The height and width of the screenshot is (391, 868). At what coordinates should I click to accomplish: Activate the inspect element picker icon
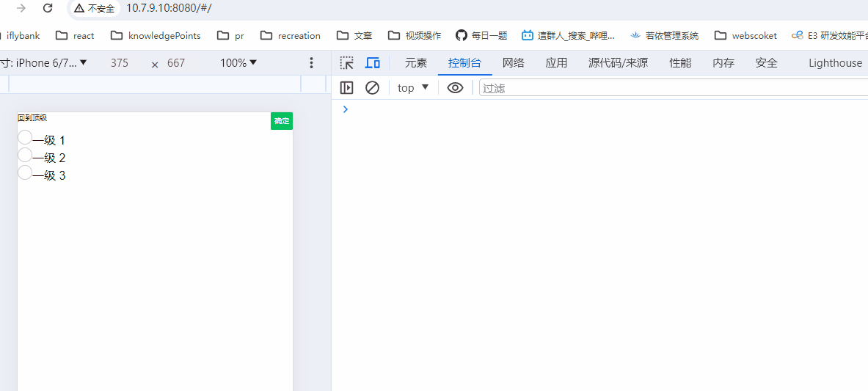(x=347, y=62)
